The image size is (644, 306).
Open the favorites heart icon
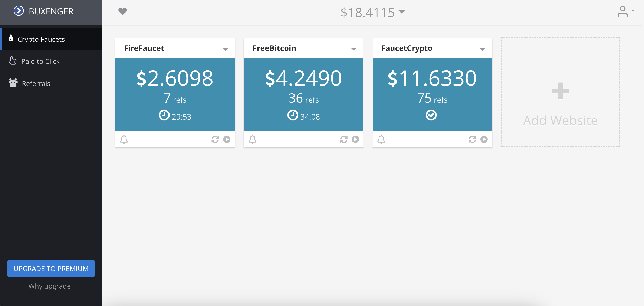pyautogui.click(x=123, y=11)
